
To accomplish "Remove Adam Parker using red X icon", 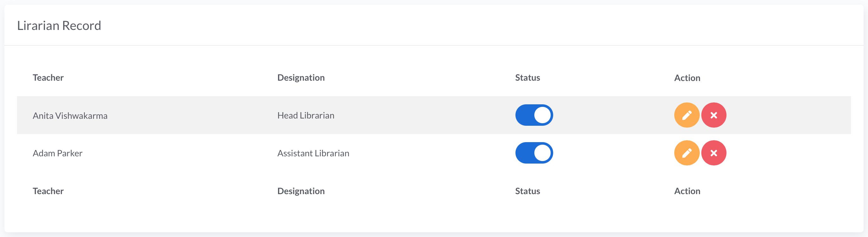I will point(713,153).
